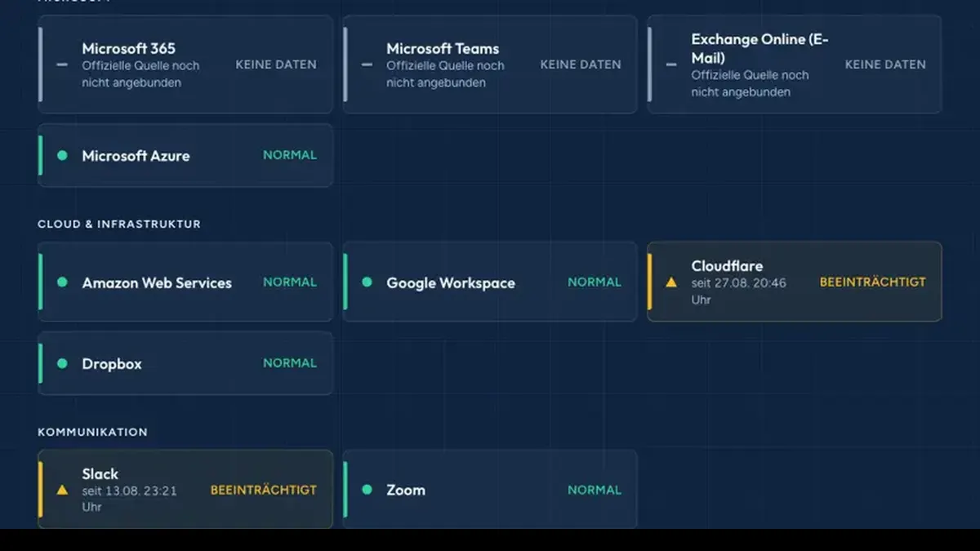Click the green status dot for Google Workspace
The height and width of the screenshot is (551, 980).
[367, 282]
